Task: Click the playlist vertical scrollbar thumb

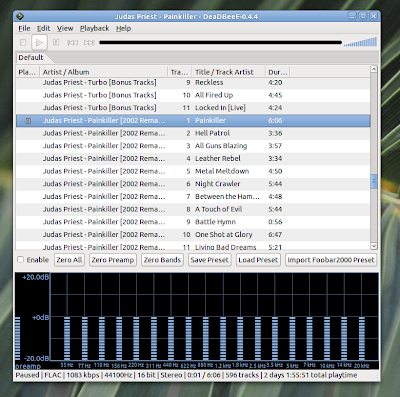Action: tap(374, 181)
